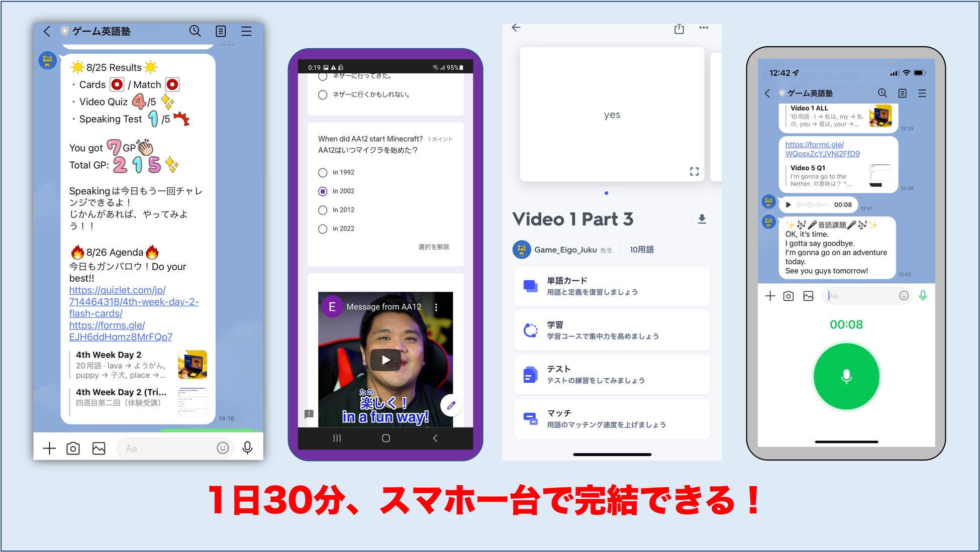
Task: Clear selection with 選択を解除 link
Action: point(434,247)
